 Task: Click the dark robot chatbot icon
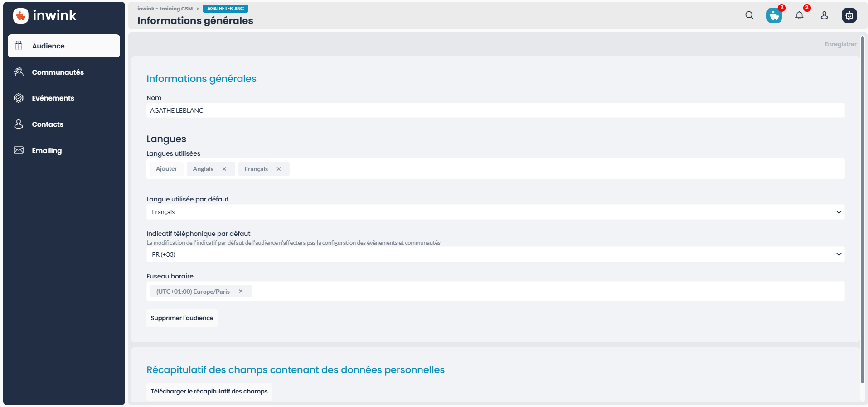point(849,15)
